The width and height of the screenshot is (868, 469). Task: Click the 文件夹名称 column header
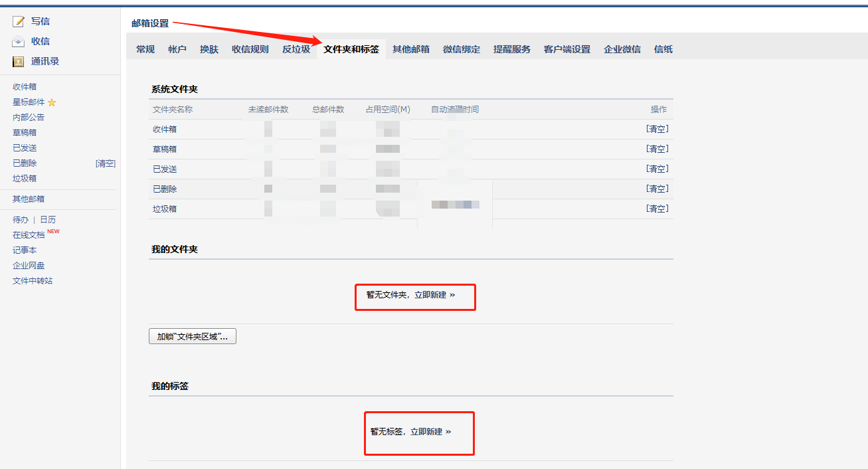173,110
